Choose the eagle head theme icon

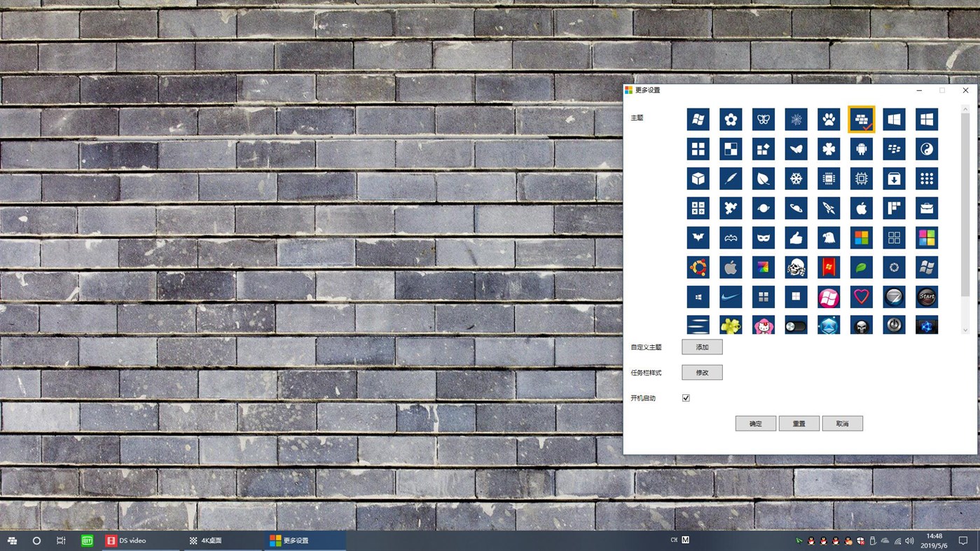[829, 237]
